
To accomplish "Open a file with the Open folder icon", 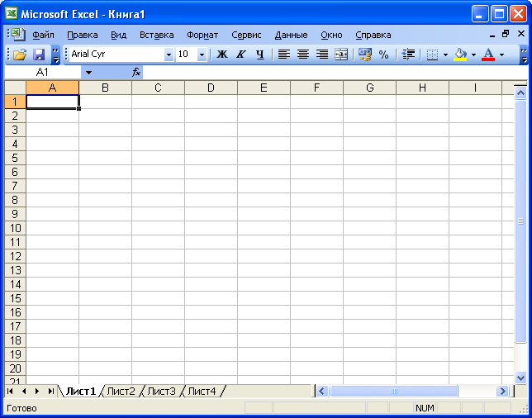I will pos(20,55).
